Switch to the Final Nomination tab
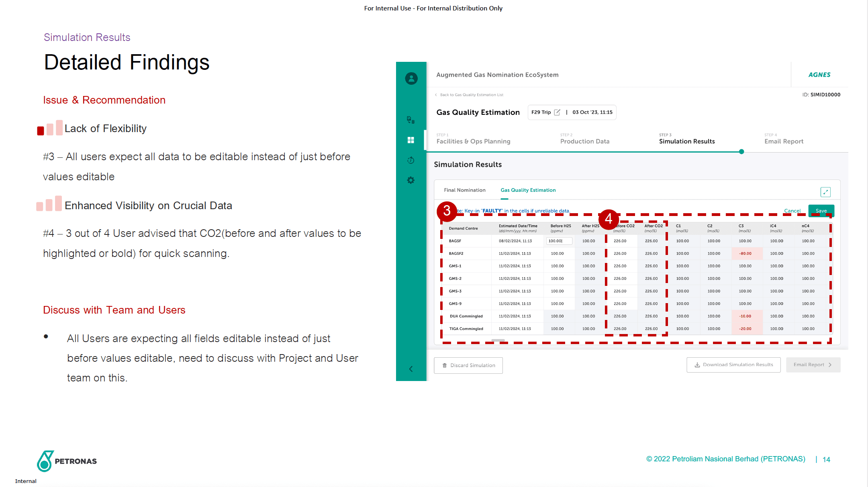 pyautogui.click(x=464, y=190)
